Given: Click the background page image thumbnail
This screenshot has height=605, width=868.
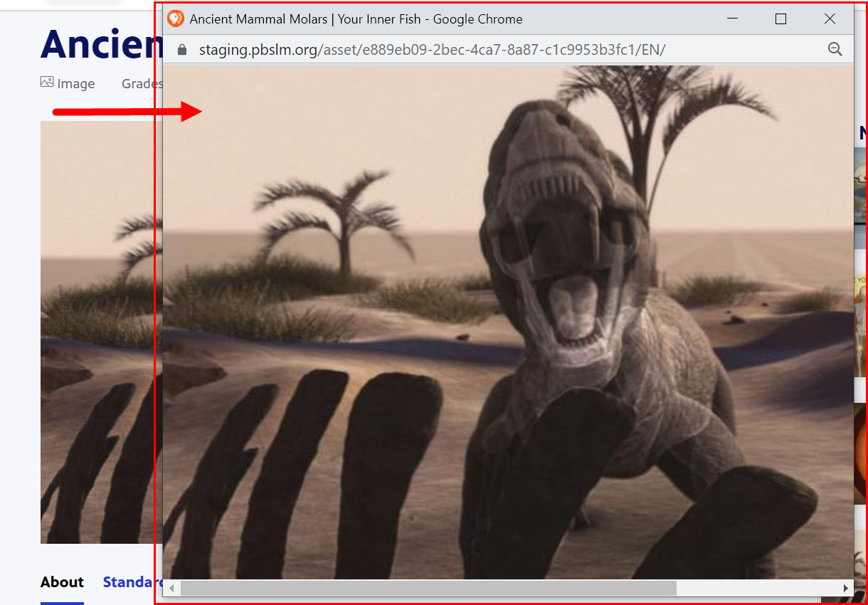Looking at the screenshot, I should [101, 332].
